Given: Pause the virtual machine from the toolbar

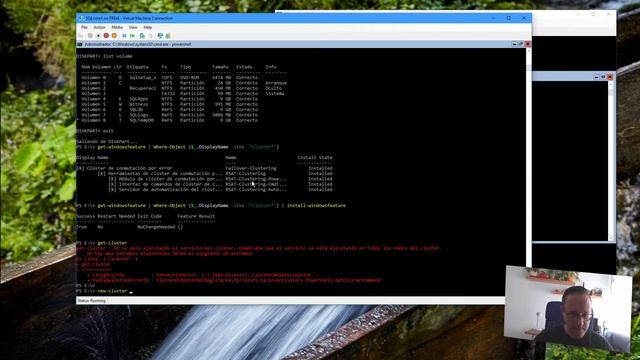Looking at the screenshot, I should point(124,36).
